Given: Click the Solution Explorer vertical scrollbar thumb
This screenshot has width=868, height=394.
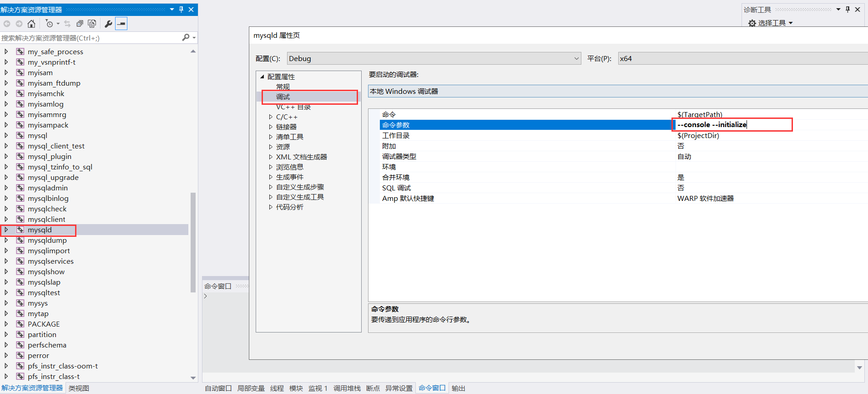Looking at the screenshot, I should 193,242.
